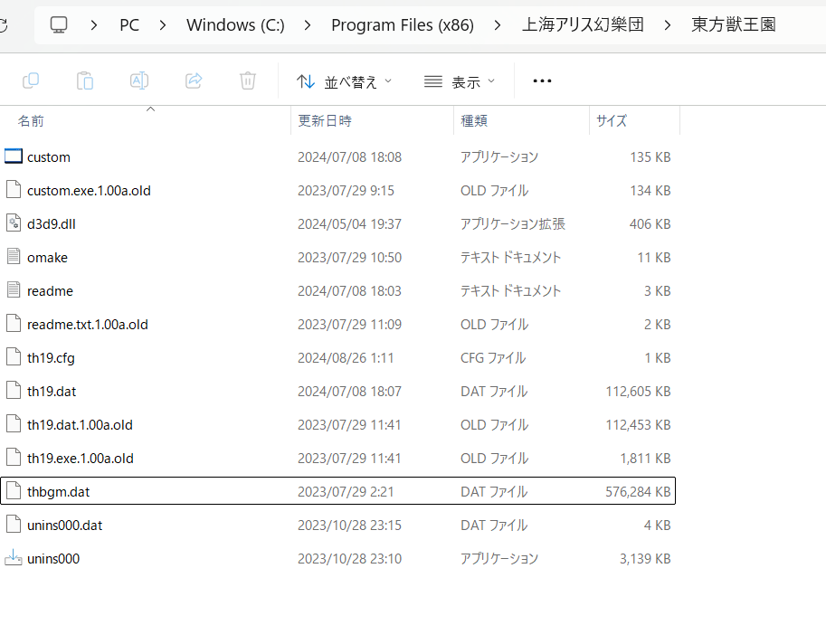
Task: Click the 406 KB size value
Action: (650, 224)
